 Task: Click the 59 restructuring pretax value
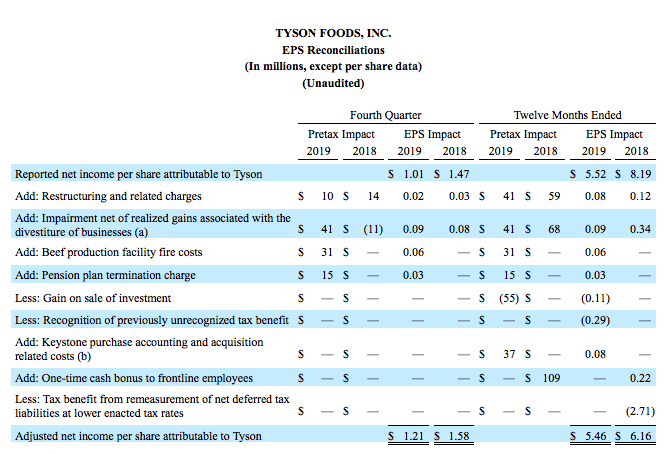[554, 196]
